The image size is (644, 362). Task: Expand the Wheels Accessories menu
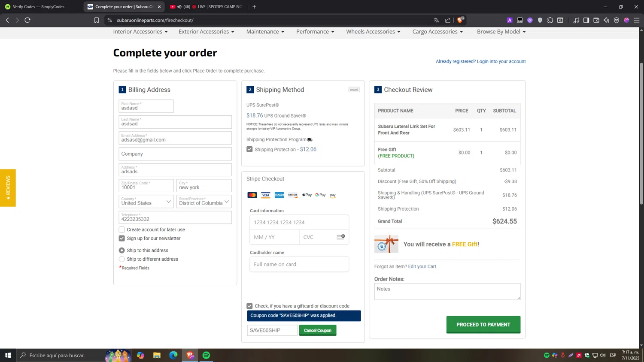(373, 32)
